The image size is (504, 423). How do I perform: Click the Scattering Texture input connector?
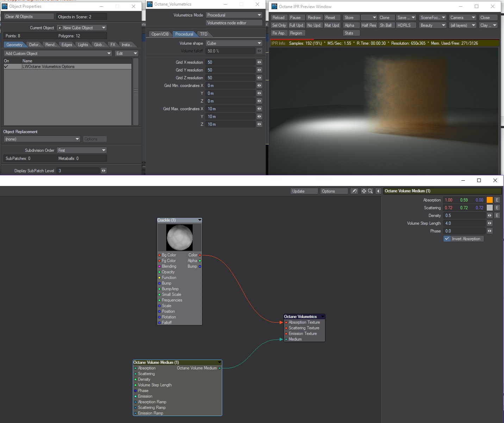[286, 328]
